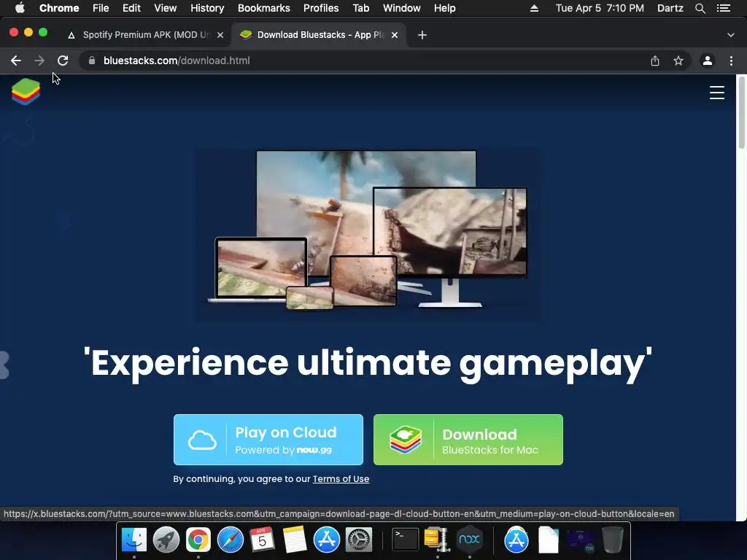Open the Help menu

coord(444,8)
